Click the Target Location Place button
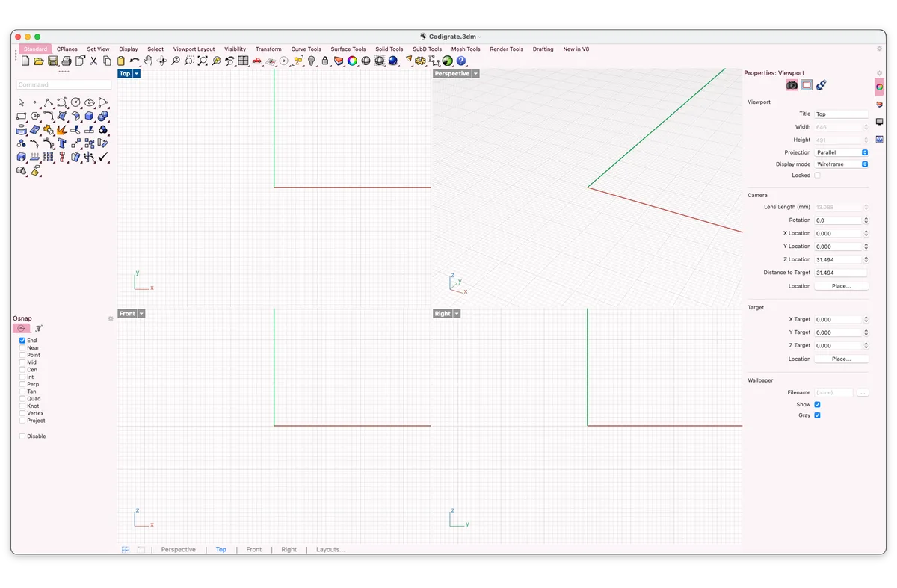 (x=841, y=359)
